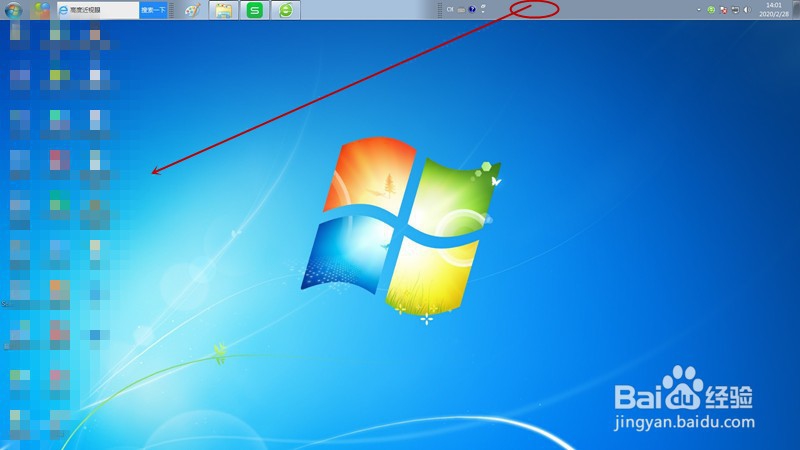This screenshot has height=450, width=800.
Task: Click the clock showing 14:01
Action: coord(773,10)
